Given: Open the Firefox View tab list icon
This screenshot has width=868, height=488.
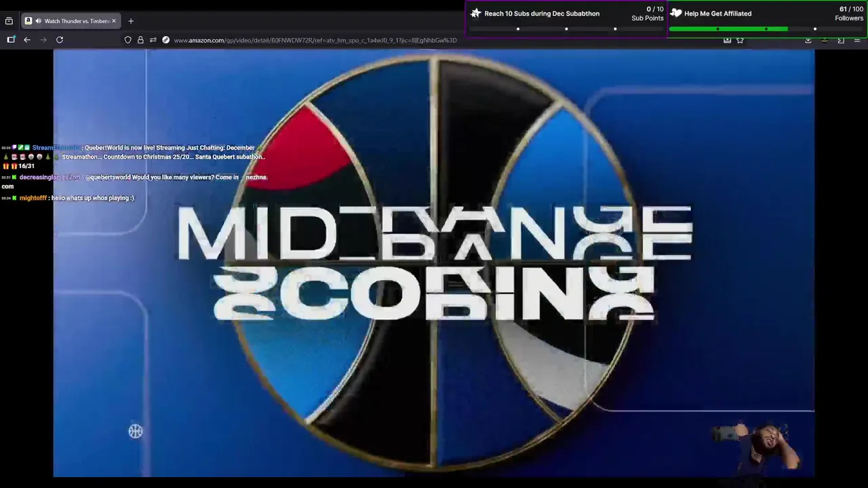Looking at the screenshot, I should [x=9, y=21].
